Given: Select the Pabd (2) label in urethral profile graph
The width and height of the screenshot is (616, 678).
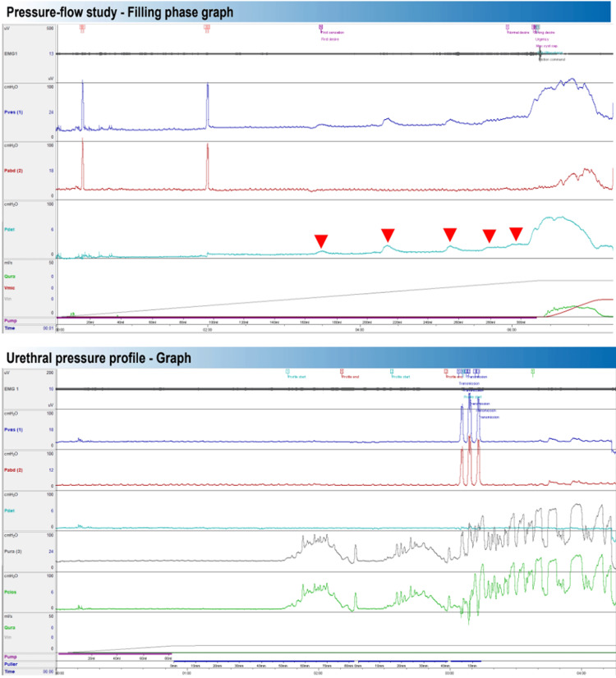Looking at the screenshot, I should tap(13, 470).
